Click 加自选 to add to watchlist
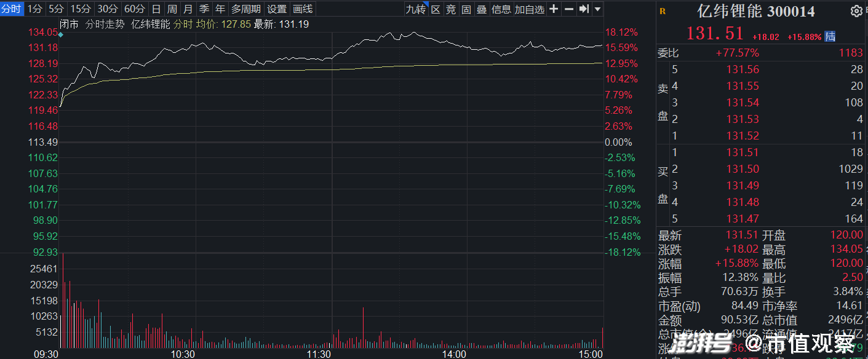 [x=528, y=9]
